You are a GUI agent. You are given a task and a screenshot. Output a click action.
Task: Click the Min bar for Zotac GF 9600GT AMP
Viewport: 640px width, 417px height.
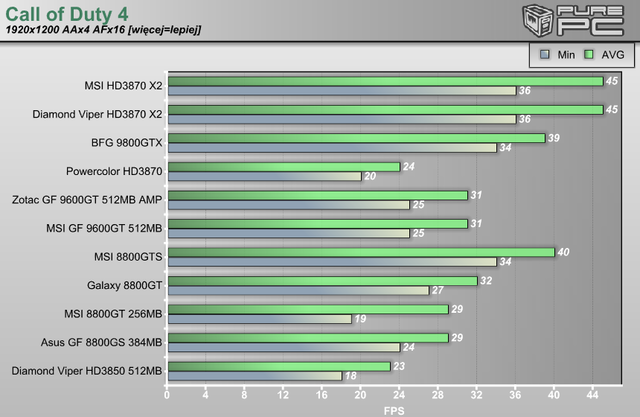(x=289, y=205)
